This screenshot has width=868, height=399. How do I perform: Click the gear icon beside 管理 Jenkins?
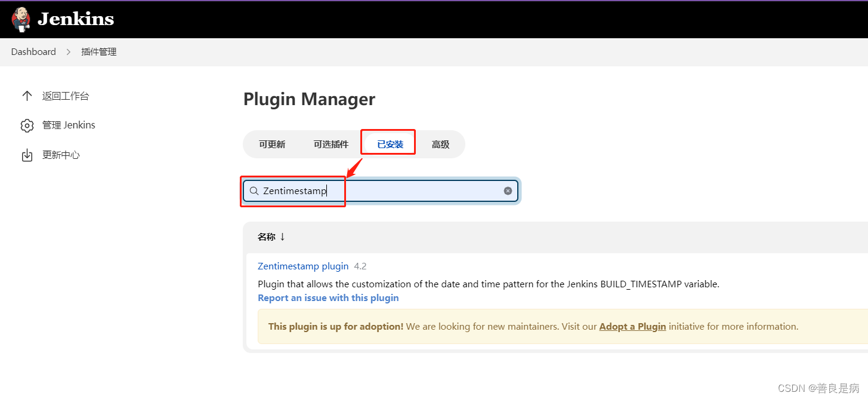pos(27,125)
